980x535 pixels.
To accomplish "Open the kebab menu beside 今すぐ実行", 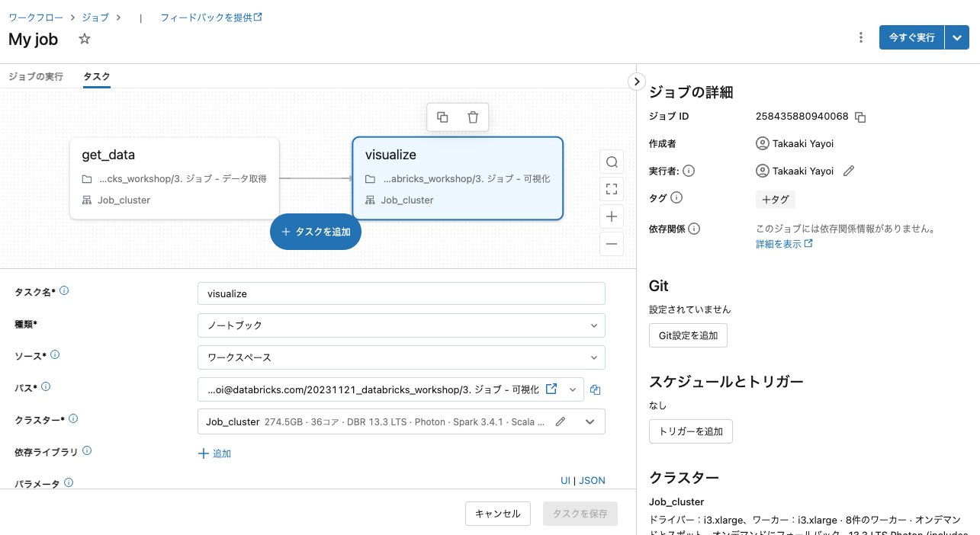I will tap(860, 37).
